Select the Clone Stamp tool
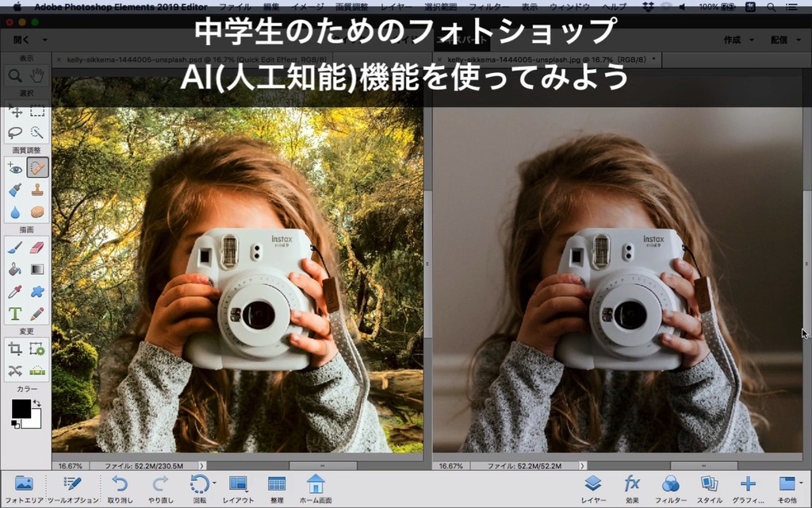This screenshot has width=812, height=508. (x=36, y=190)
